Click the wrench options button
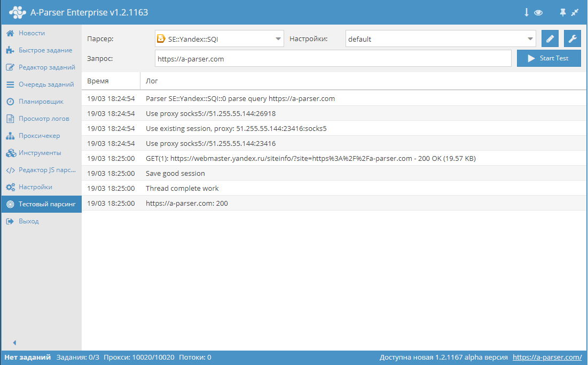The height and width of the screenshot is (365, 588). click(573, 38)
